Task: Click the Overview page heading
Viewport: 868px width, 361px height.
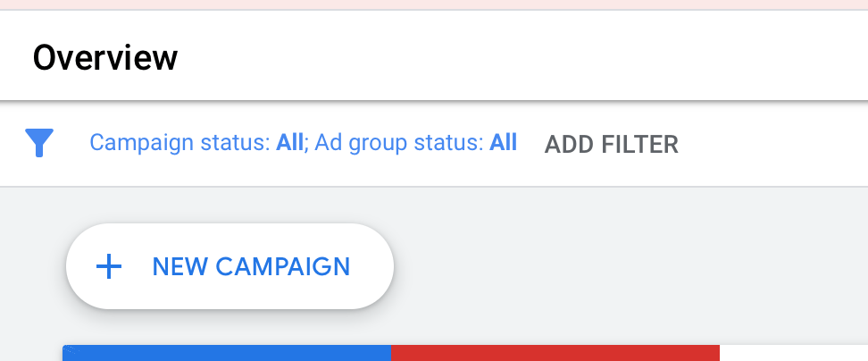Action: pos(105,57)
